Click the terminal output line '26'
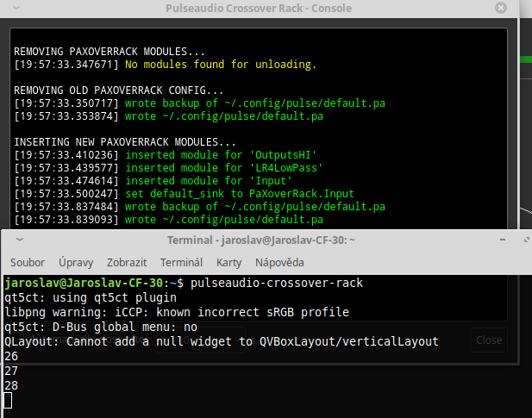Screen dimensions: 532x418 coord(11,356)
